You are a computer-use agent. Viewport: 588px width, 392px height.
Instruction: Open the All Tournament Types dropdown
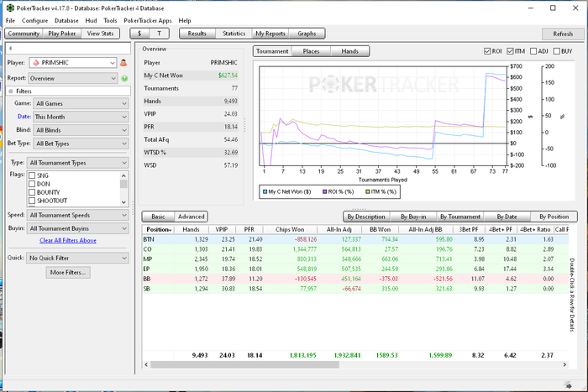point(77,163)
